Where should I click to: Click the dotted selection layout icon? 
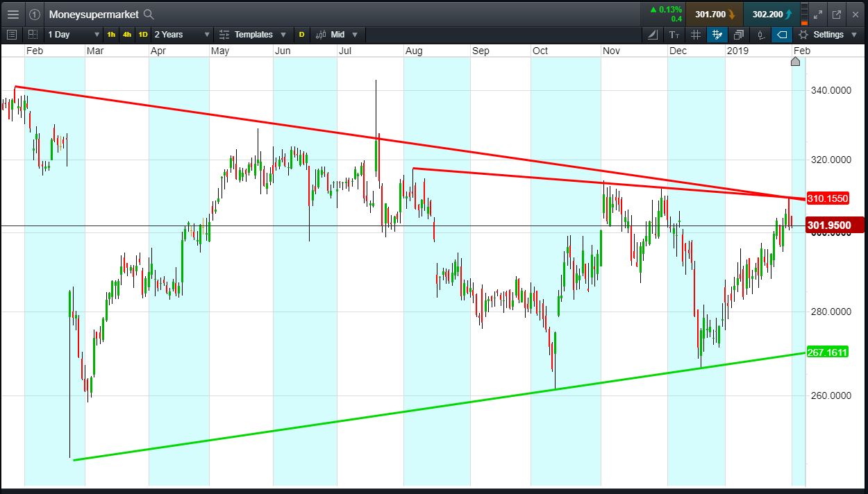pyautogui.click(x=33, y=34)
